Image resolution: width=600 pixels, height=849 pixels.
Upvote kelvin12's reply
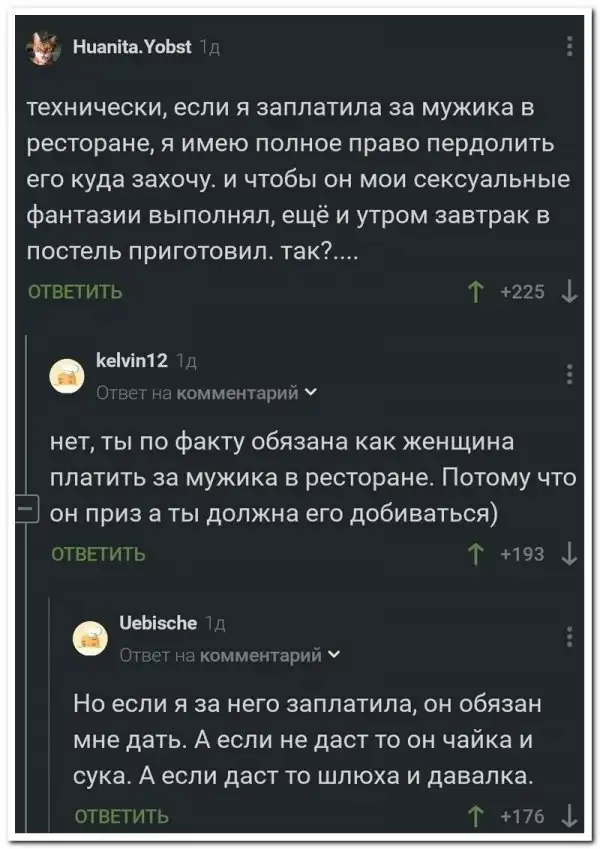[473, 553]
